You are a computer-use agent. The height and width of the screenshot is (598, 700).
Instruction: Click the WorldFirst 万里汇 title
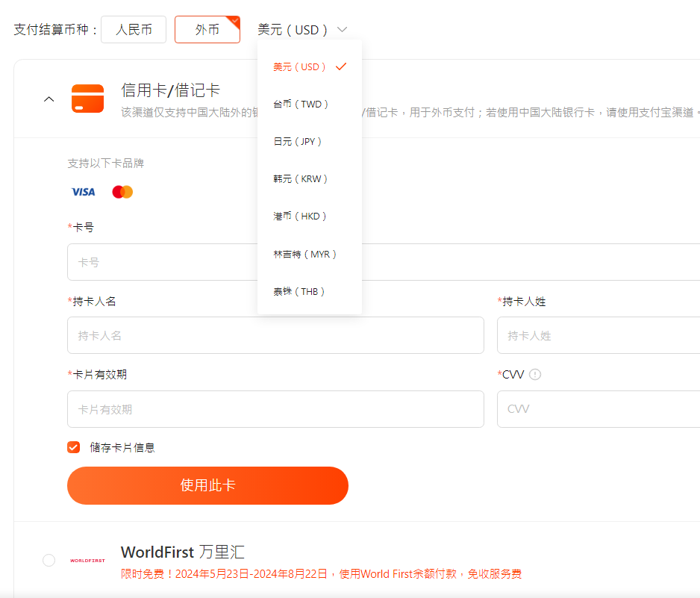(x=183, y=552)
